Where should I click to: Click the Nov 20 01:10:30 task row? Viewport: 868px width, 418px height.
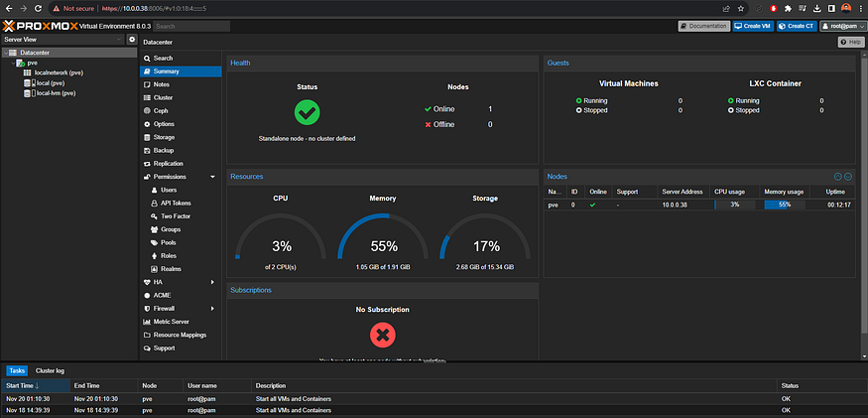pyautogui.click(x=434, y=399)
